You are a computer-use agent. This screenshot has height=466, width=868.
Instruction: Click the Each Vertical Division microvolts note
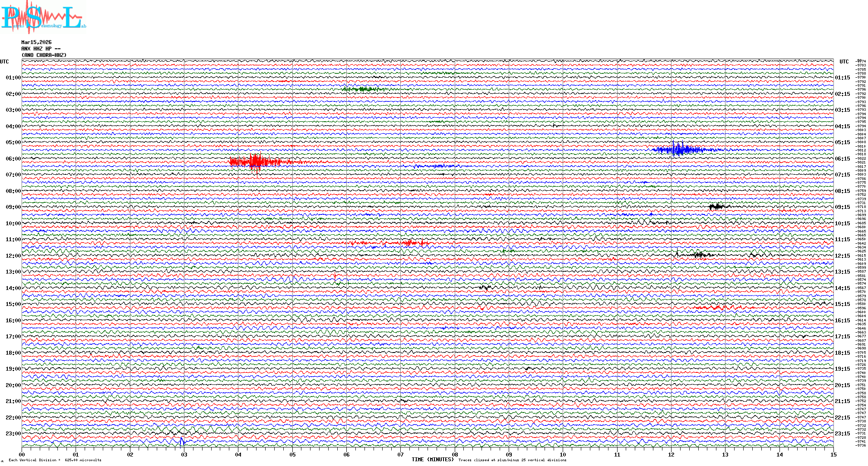point(55,460)
